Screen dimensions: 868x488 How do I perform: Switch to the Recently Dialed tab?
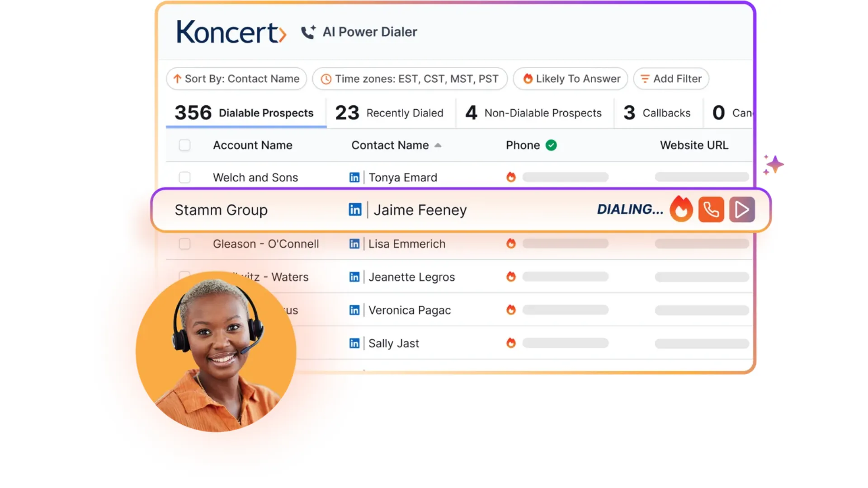(x=390, y=113)
